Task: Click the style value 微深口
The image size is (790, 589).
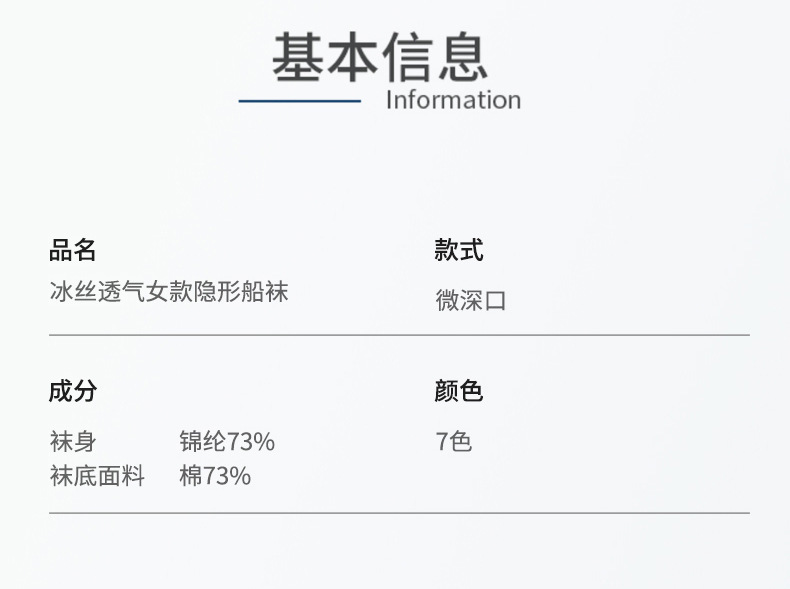Action: 471,300
